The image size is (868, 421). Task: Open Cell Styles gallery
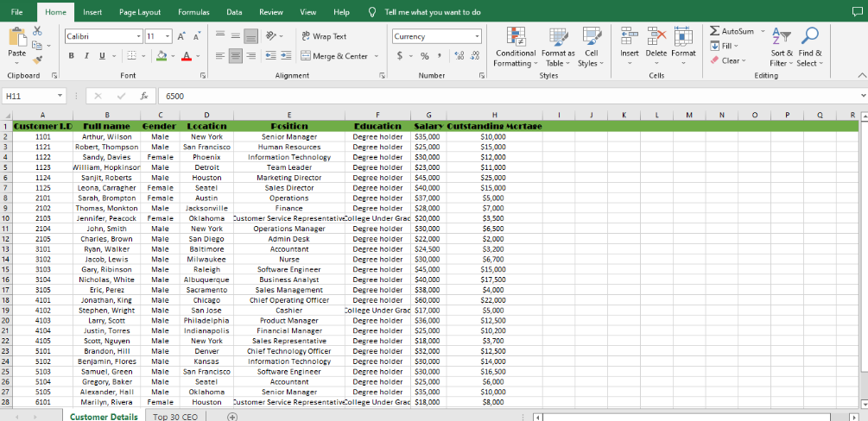point(592,47)
